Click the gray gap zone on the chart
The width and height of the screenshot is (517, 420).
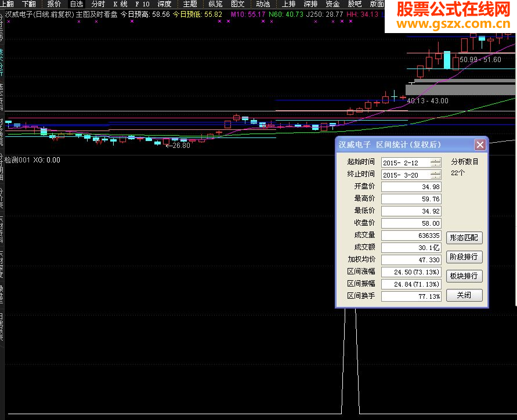tap(460, 90)
